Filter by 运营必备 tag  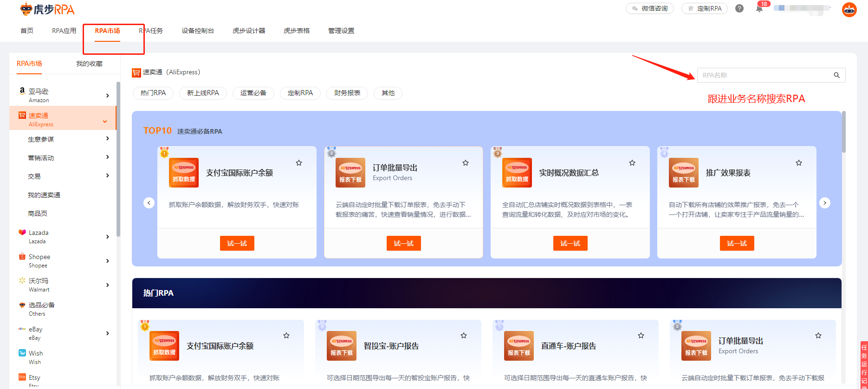point(253,93)
